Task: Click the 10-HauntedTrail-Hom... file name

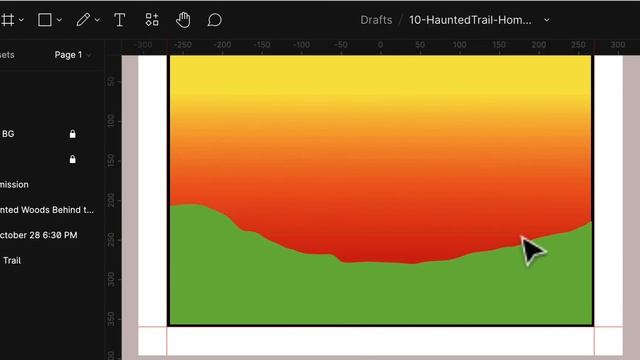Action: 470,20
